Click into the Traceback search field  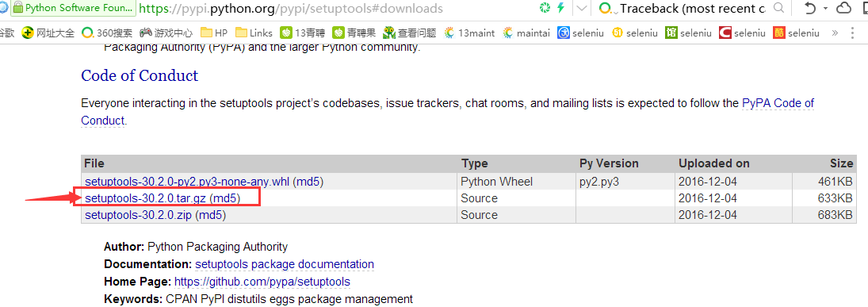[693, 8]
